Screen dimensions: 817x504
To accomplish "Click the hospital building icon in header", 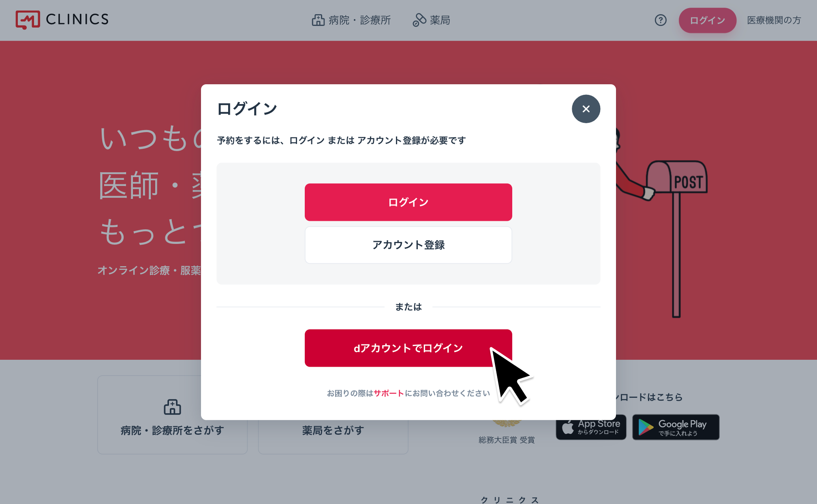I will pyautogui.click(x=318, y=20).
